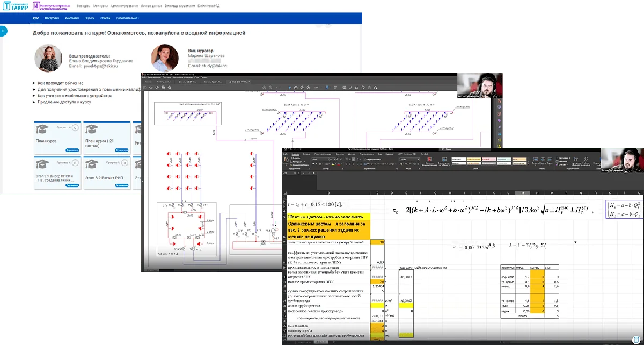
Task: Open the 'Дополнительно' dropdown in the blue bar
Action: point(127,18)
